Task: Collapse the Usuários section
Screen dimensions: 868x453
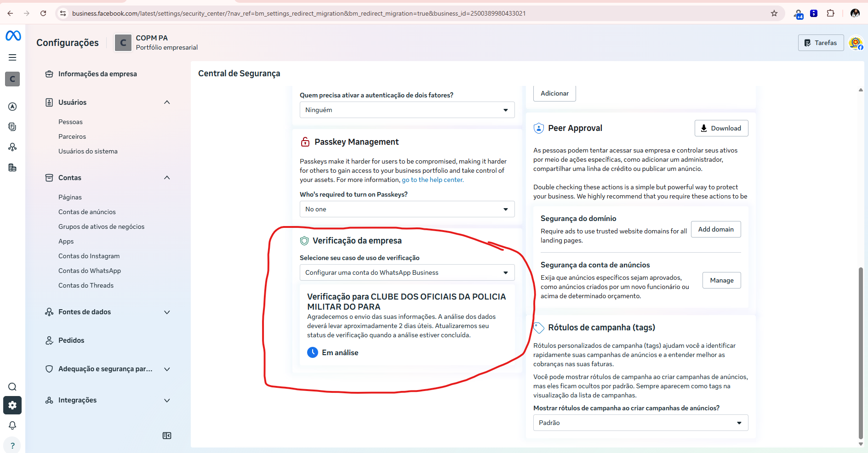Action: (167, 102)
